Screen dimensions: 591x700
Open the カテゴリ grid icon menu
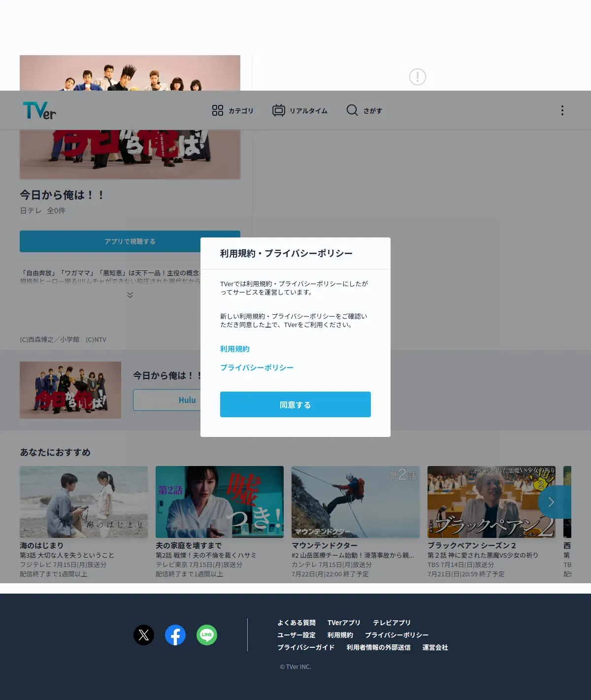[x=218, y=110]
